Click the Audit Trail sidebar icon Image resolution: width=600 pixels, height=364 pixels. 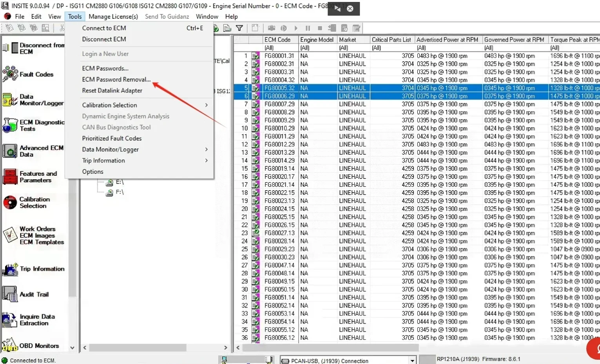click(10, 294)
